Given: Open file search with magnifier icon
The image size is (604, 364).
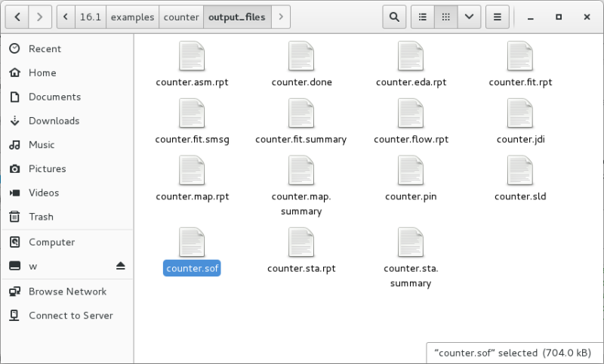Looking at the screenshot, I should 394,17.
